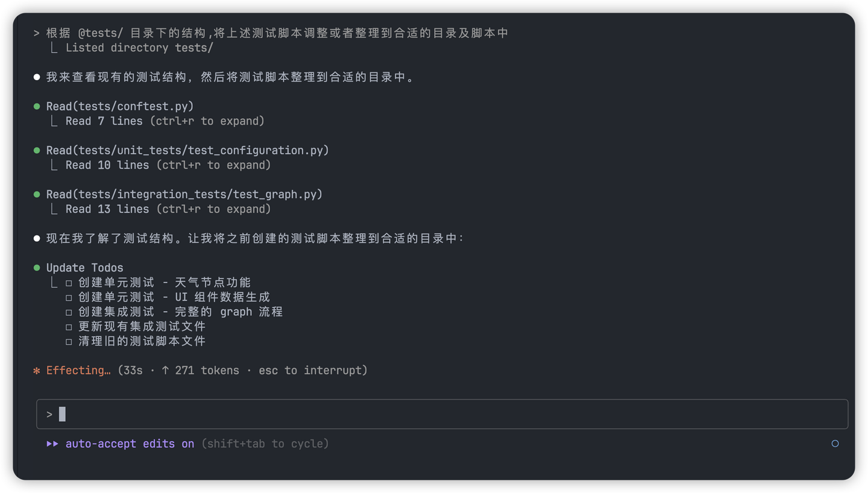868x493 pixels.
Task: Tick the 清理旧的测试脚本文件 todo checkbox
Action: coord(69,341)
